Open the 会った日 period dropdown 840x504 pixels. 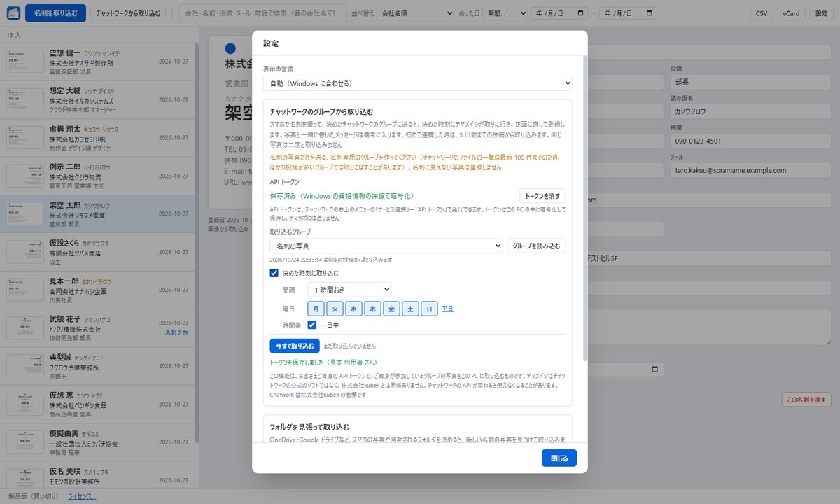point(505,13)
